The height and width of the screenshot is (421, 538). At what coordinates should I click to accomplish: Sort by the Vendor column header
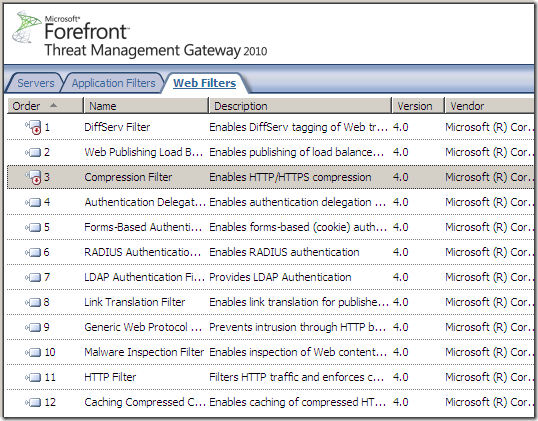[x=490, y=106]
